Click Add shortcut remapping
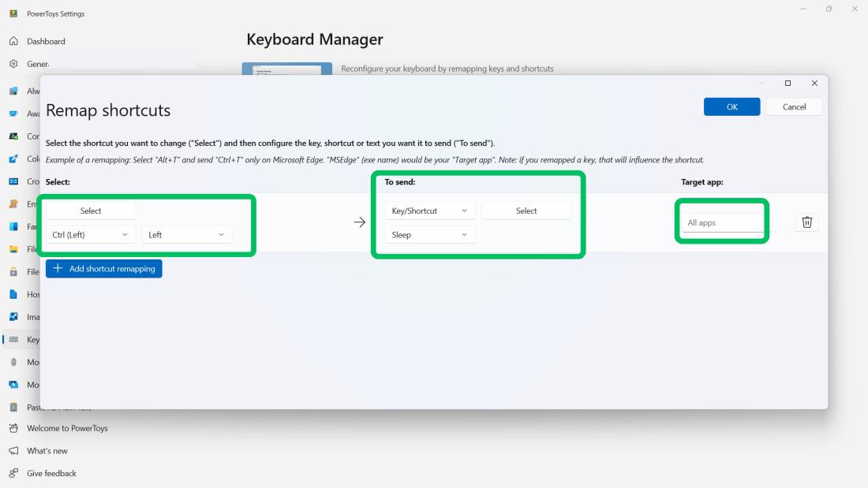The image size is (868, 488). [x=104, y=269]
